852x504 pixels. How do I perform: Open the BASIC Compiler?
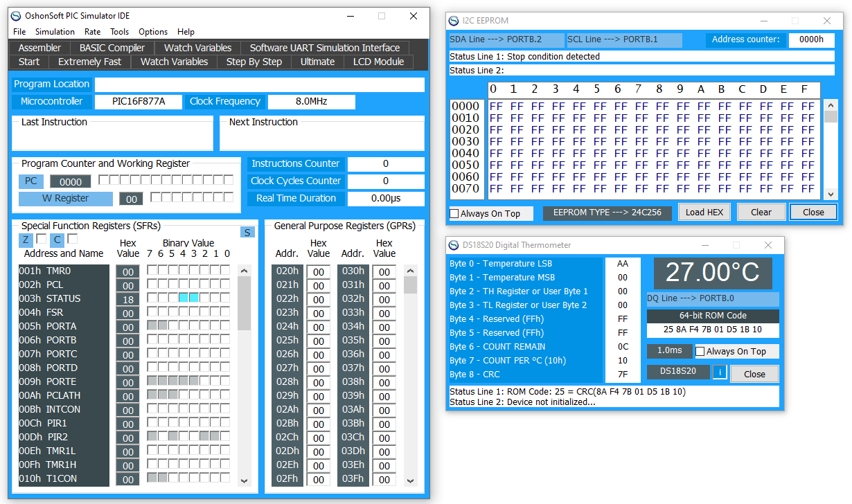pos(112,48)
